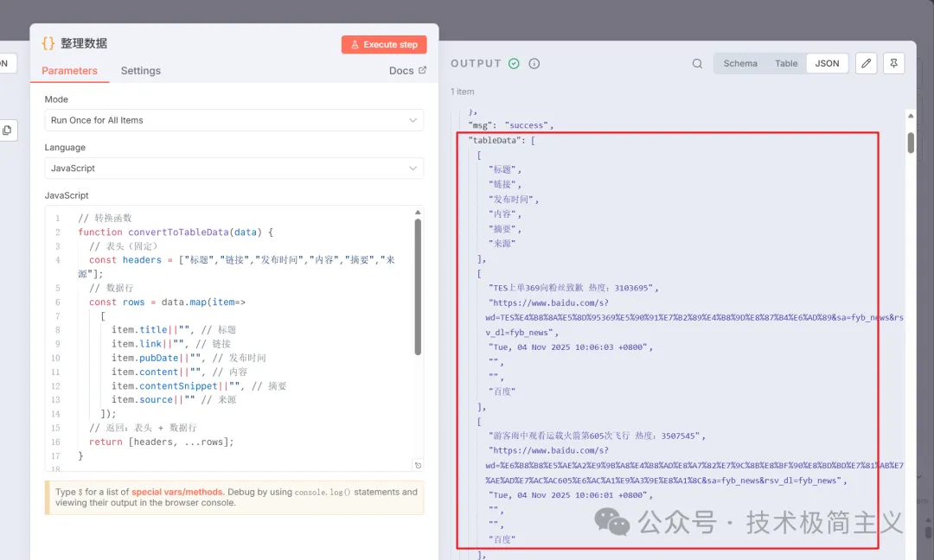Click the Execute step button
934x560 pixels.
(384, 45)
